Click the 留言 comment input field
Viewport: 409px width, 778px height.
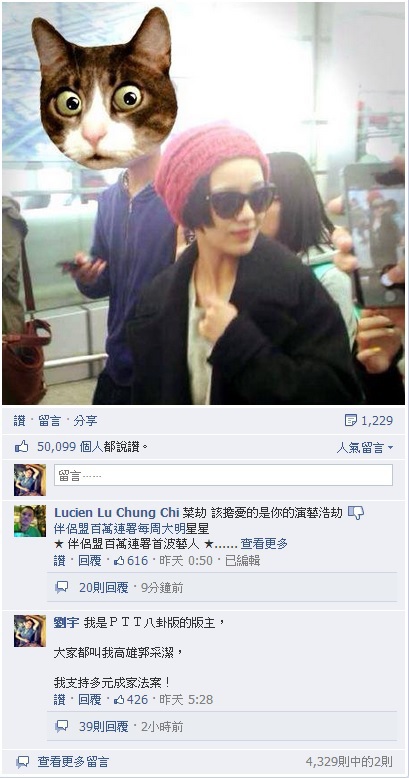(x=223, y=475)
